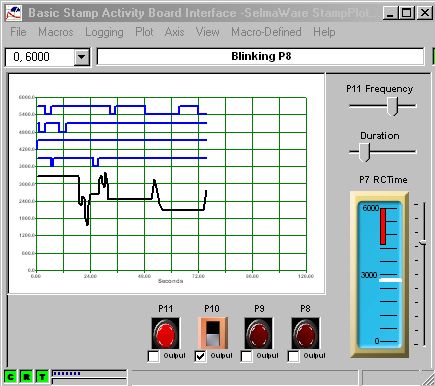
Task: Click the P11 Frequency slider handle
Action: (x=392, y=106)
